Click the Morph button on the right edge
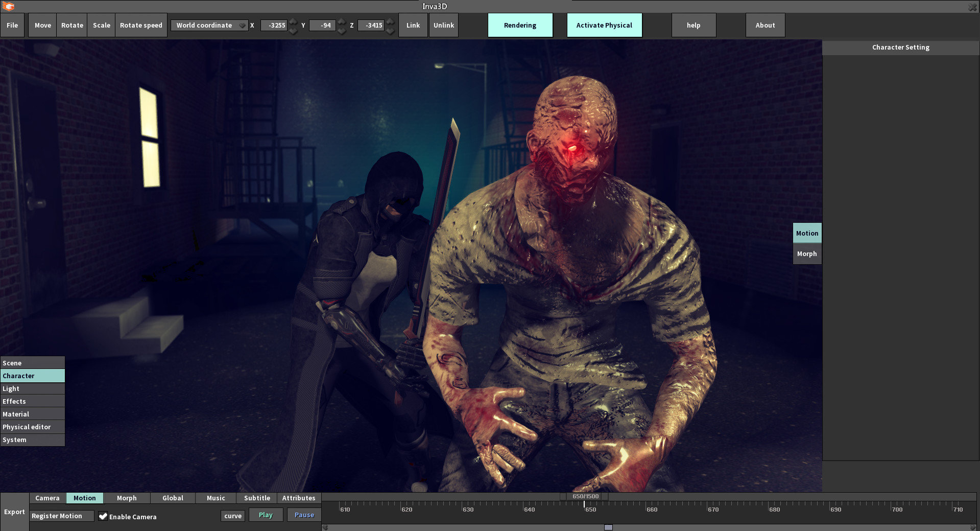The image size is (980, 531). click(x=807, y=253)
